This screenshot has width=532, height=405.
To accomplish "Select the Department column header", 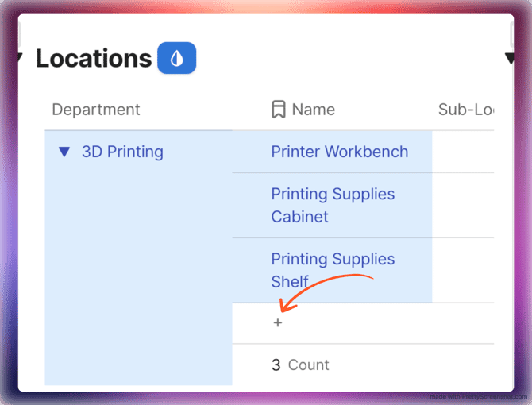I will pos(96,110).
